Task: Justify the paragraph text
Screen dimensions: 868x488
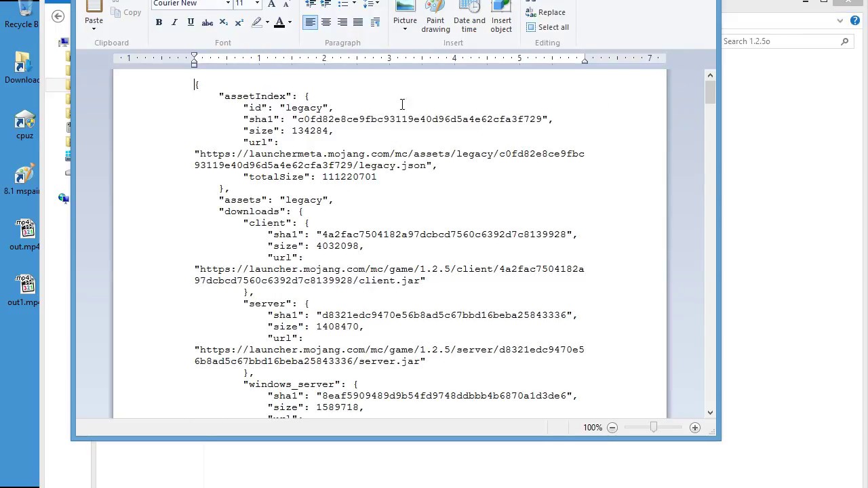Action: point(358,22)
